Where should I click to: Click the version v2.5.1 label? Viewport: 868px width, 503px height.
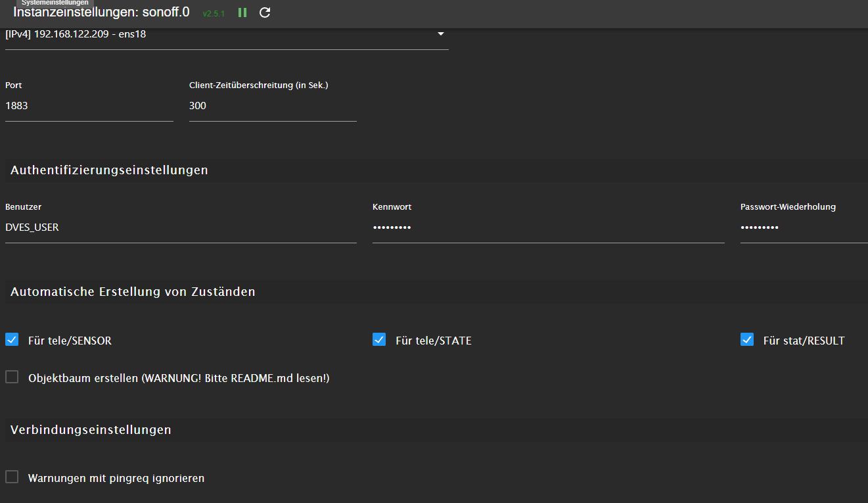[x=214, y=13]
